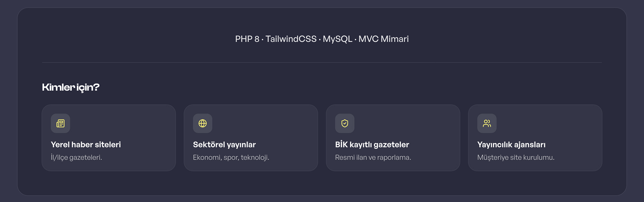Click the MySQL label in tech stack

(x=337, y=39)
